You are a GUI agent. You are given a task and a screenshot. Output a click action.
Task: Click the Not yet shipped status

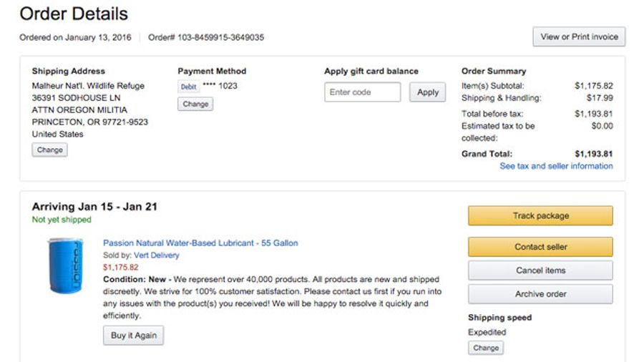pyautogui.click(x=62, y=220)
